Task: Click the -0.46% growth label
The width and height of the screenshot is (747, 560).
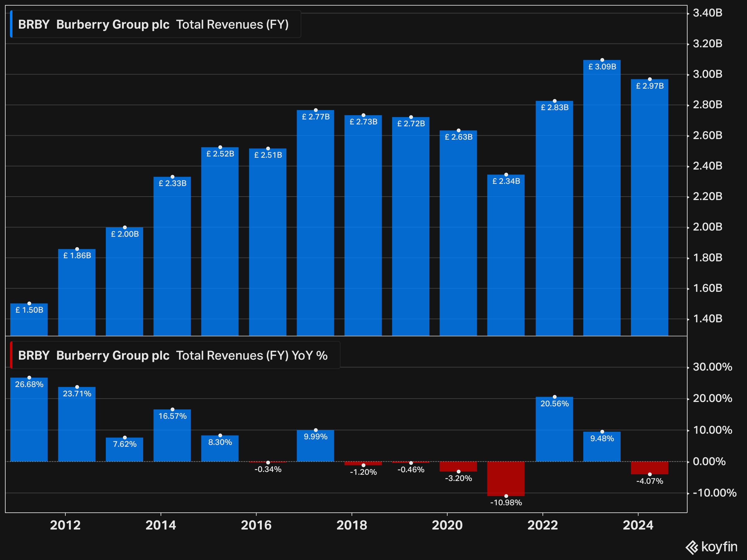Action: click(411, 469)
